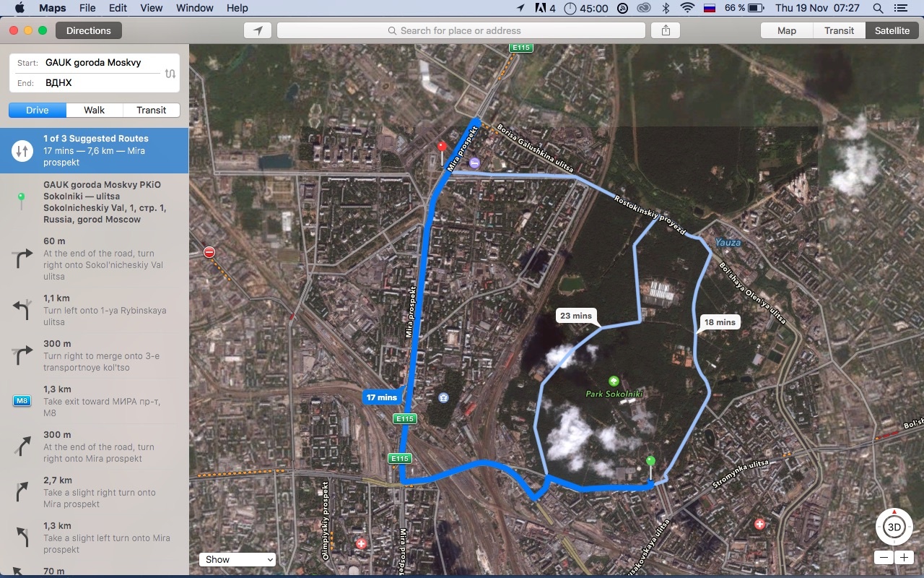Click the red destination pin on map
The height and width of the screenshot is (578, 924).
pyautogui.click(x=442, y=147)
